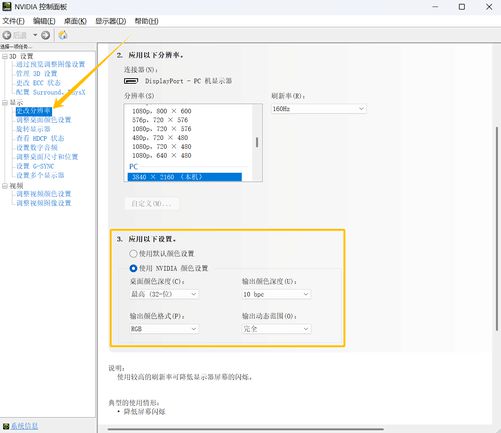
Task: Click the resolution list scrollbar thumb
Action: (257, 143)
